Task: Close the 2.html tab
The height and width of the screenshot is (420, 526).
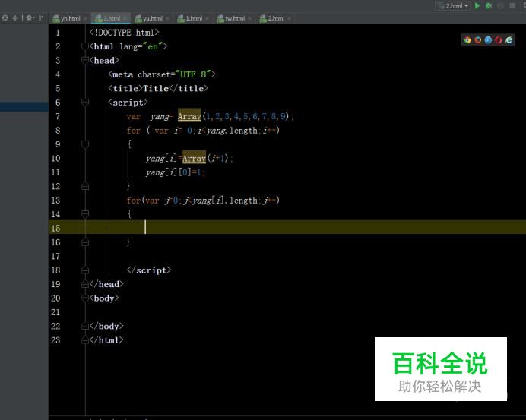Action: pos(289,19)
